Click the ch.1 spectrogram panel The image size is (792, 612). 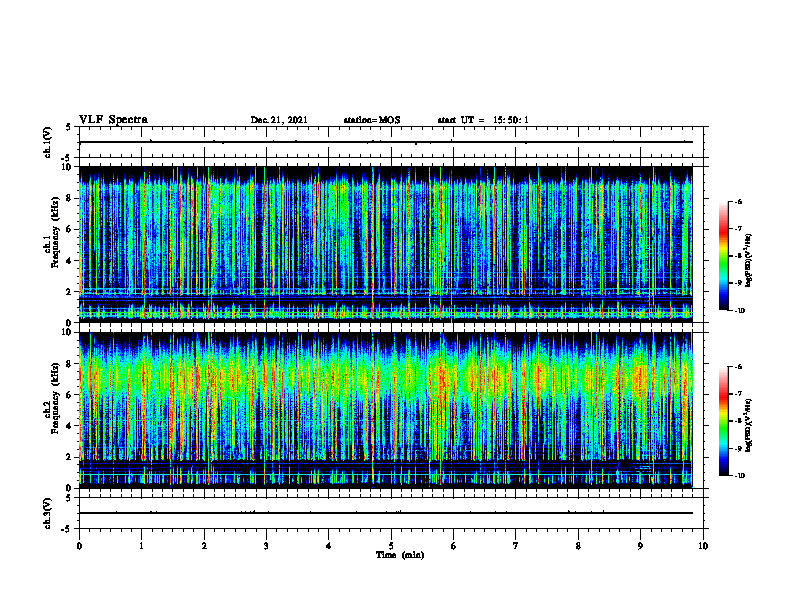coord(386,244)
